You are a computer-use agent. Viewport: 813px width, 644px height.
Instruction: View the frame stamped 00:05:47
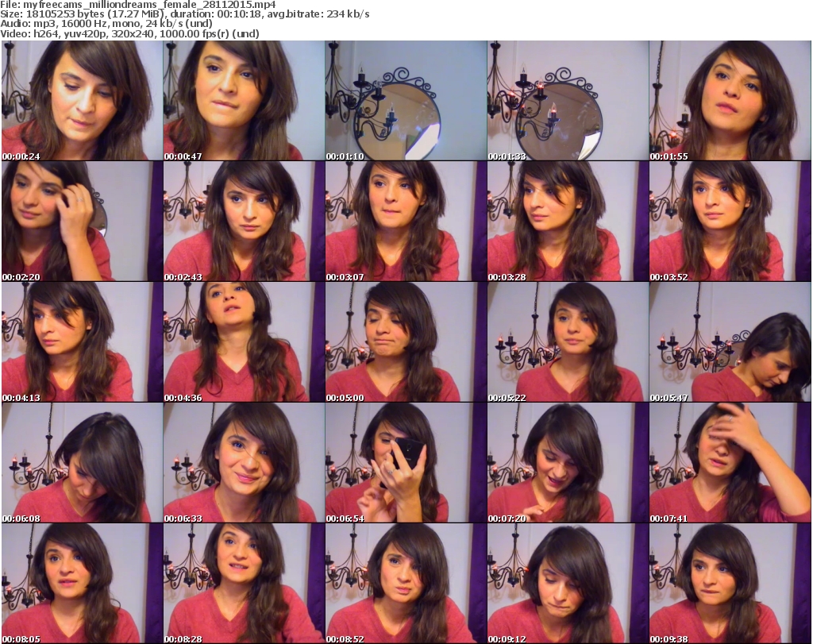[730, 342]
